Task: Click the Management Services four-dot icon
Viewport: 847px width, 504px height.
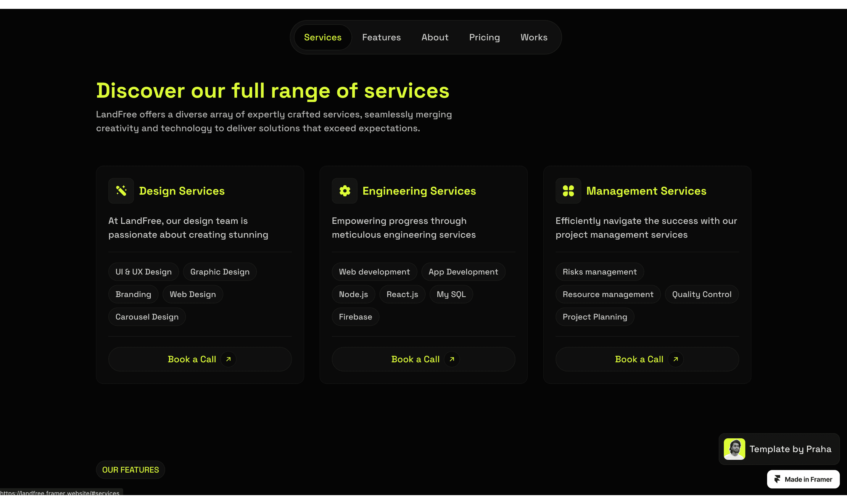Action: pos(568,191)
